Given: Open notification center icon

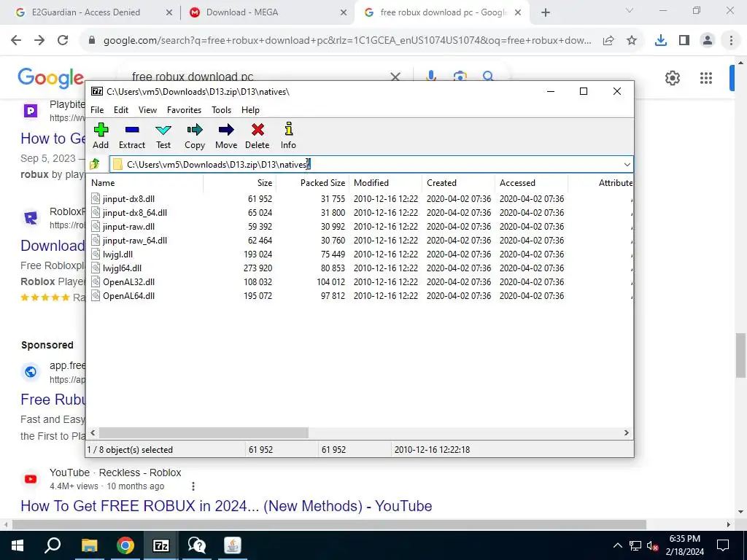Looking at the screenshot, I should coord(723,545).
